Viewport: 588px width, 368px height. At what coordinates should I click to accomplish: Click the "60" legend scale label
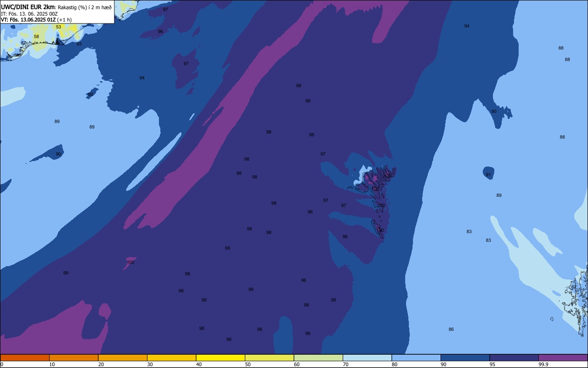click(x=297, y=364)
